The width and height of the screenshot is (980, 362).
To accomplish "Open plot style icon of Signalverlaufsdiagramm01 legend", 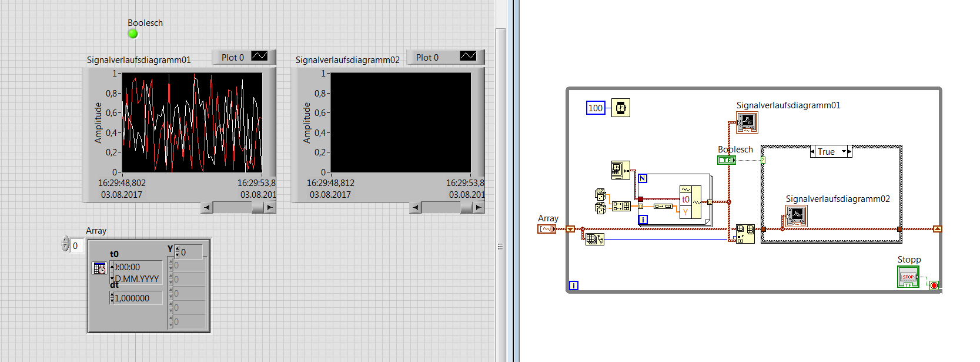I will 259,56.
